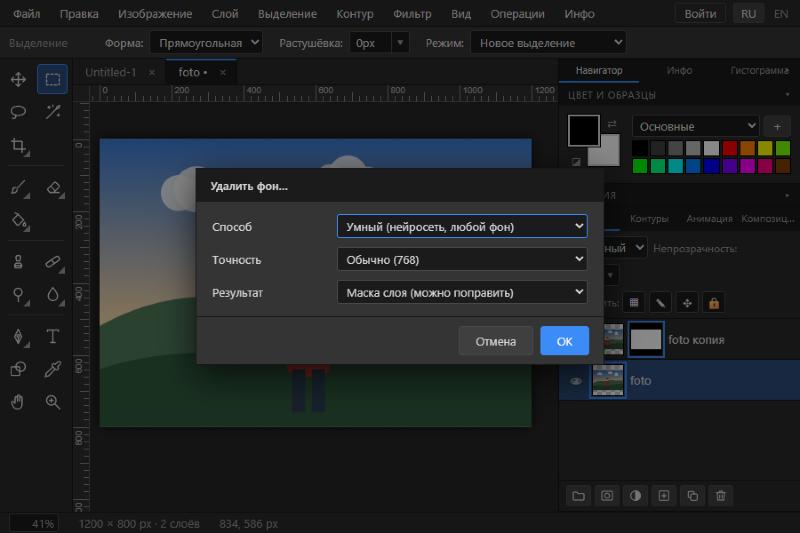Click the black foreground color box
The width and height of the screenshot is (800, 533).
click(584, 131)
